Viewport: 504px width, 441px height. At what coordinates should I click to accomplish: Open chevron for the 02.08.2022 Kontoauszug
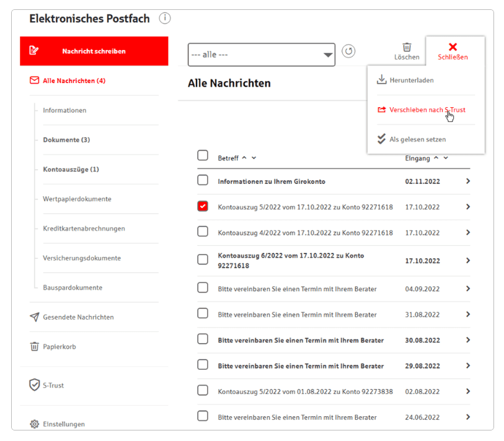(x=468, y=391)
